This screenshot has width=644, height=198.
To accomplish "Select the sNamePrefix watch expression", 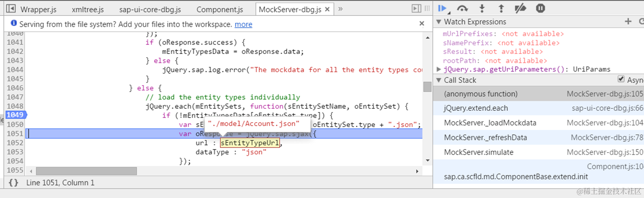I will point(501,43).
